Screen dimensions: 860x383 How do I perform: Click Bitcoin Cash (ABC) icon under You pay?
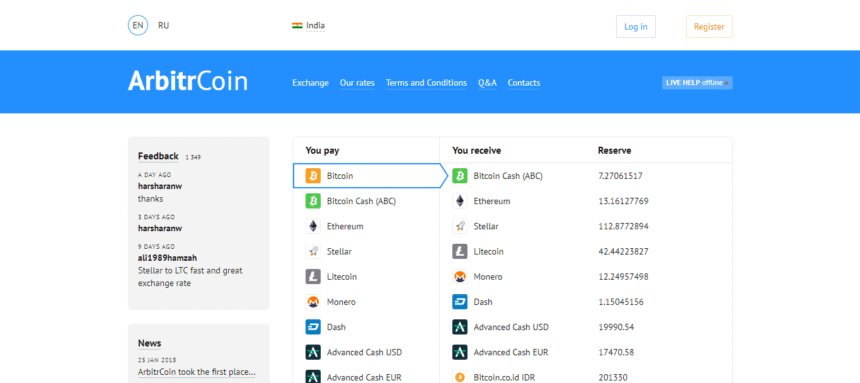pyautogui.click(x=313, y=201)
